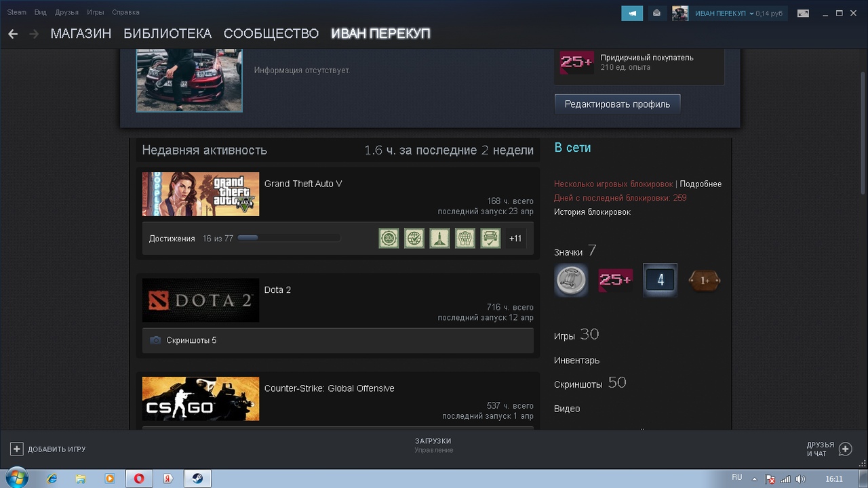
Task: Go back with the left arrow
Action: point(13,34)
